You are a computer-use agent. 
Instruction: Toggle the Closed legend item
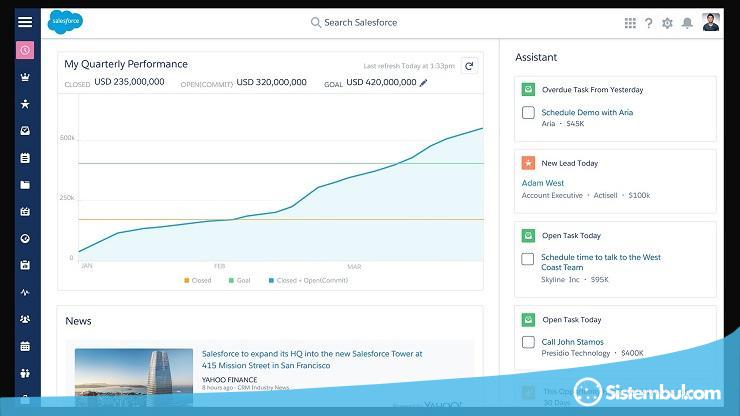coord(198,280)
